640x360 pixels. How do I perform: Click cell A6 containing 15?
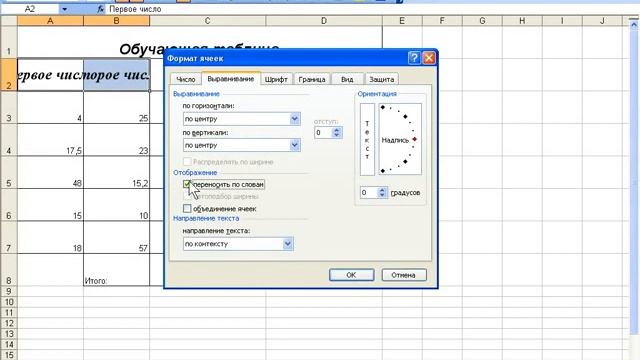50,205
